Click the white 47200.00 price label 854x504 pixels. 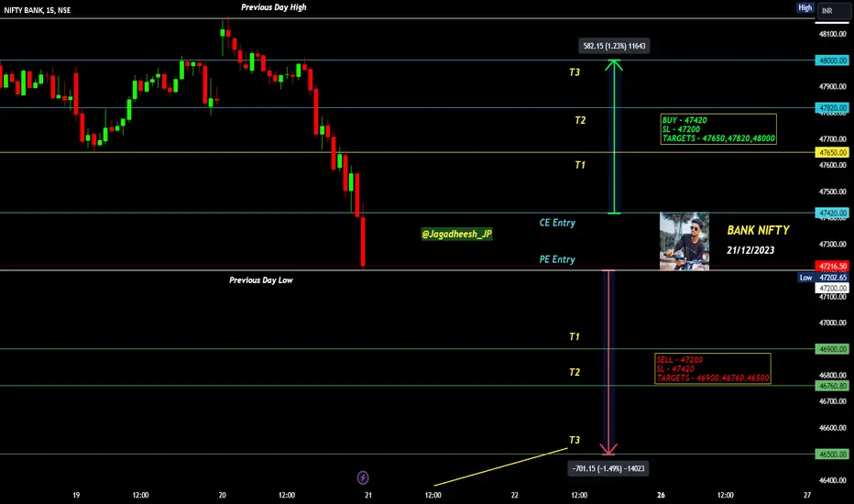point(832,288)
